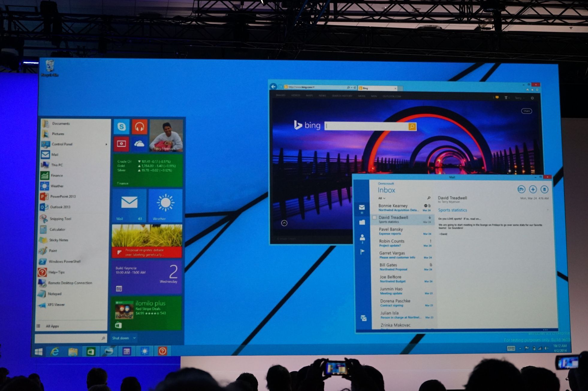Expand the Shut down options arrow
Image resolution: width=588 pixels, height=391 pixels.
(x=134, y=338)
